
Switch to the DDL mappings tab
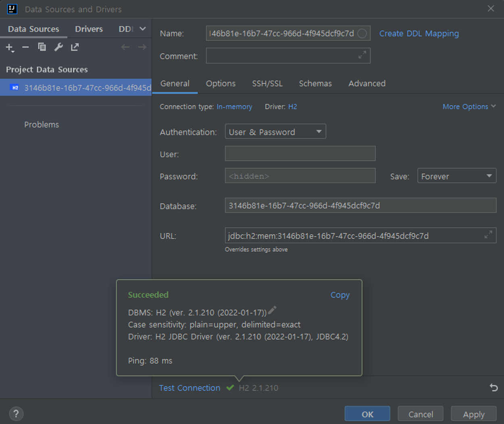pos(126,29)
